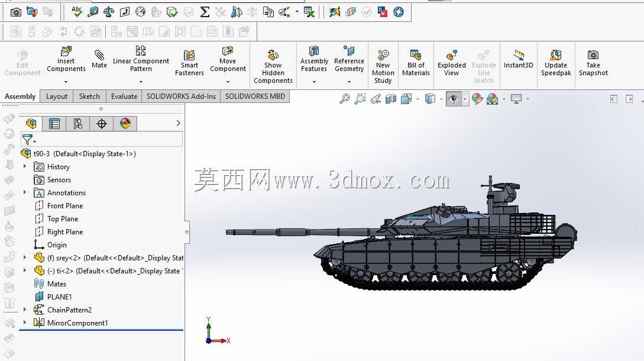The image size is (644, 361).
Task: Expand the ti<2> component node
Action: pos(25,270)
